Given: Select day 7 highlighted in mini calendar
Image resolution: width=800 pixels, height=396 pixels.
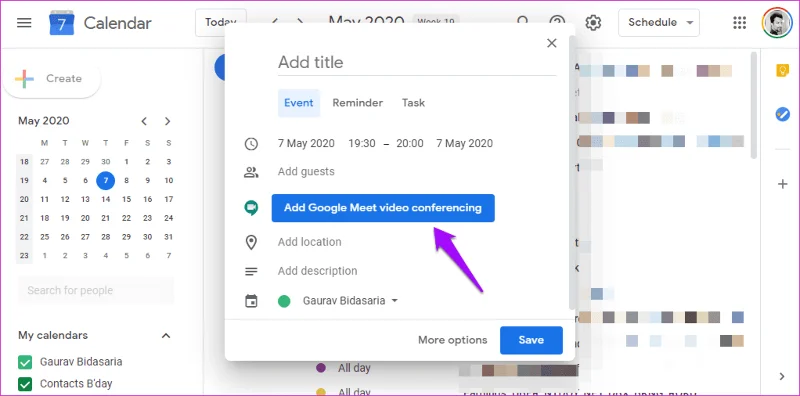Looking at the screenshot, I should pos(106,180).
